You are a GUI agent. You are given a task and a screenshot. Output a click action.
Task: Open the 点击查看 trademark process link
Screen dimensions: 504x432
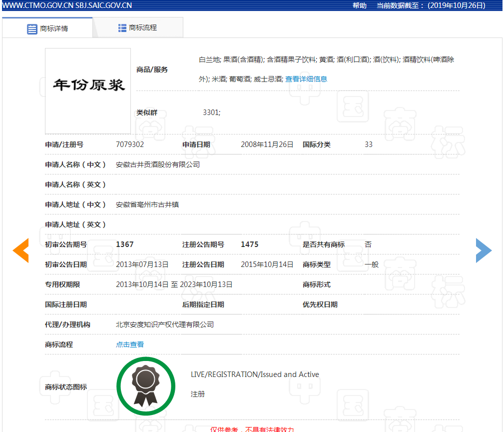point(130,344)
